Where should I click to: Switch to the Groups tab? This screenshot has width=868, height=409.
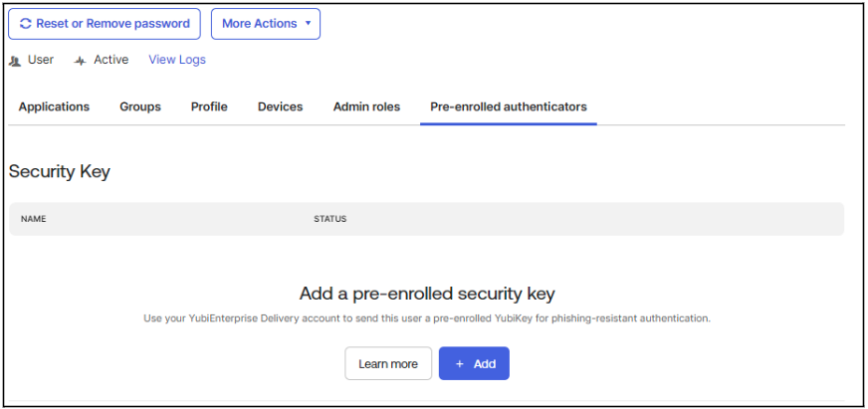coord(140,106)
